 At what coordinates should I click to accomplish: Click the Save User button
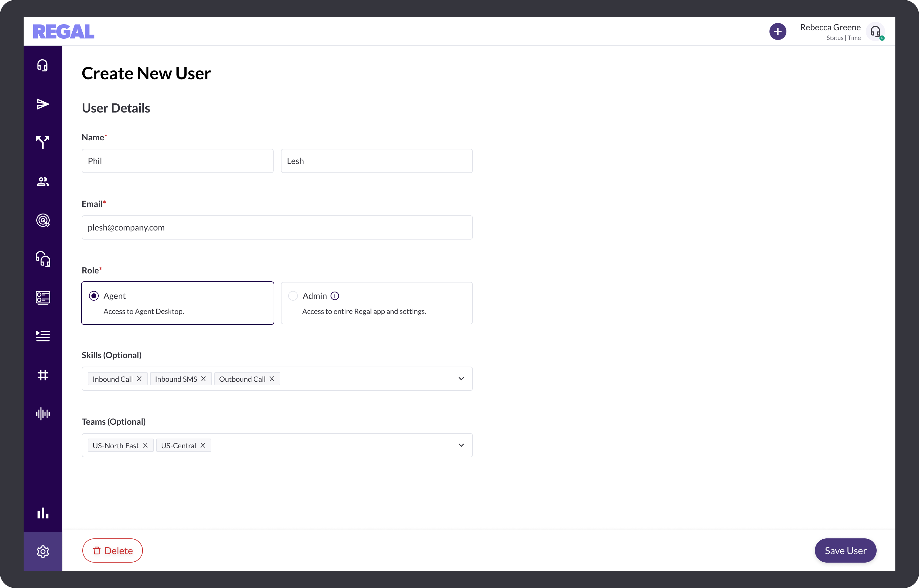pyautogui.click(x=845, y=550)
